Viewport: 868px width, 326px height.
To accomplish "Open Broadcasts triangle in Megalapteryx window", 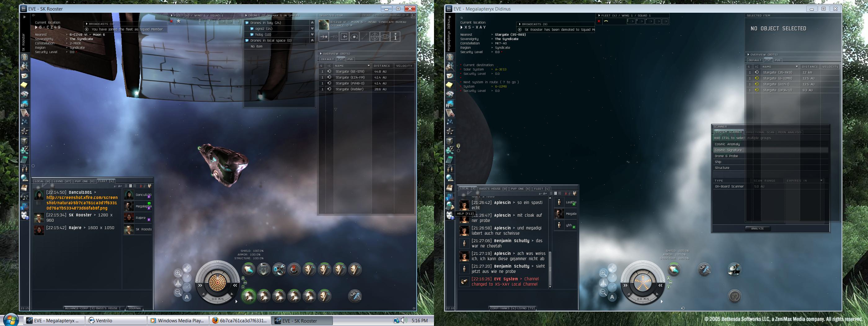I will point(520,24).
